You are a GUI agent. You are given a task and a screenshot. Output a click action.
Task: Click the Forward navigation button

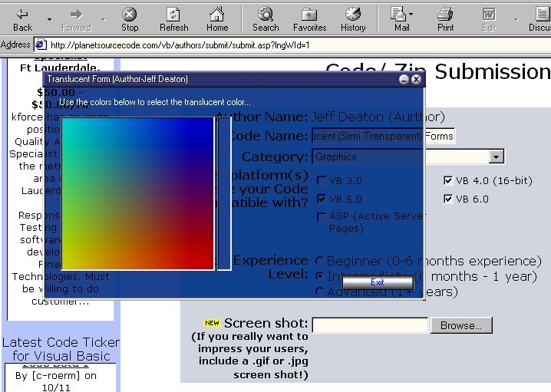coord(76,20)
